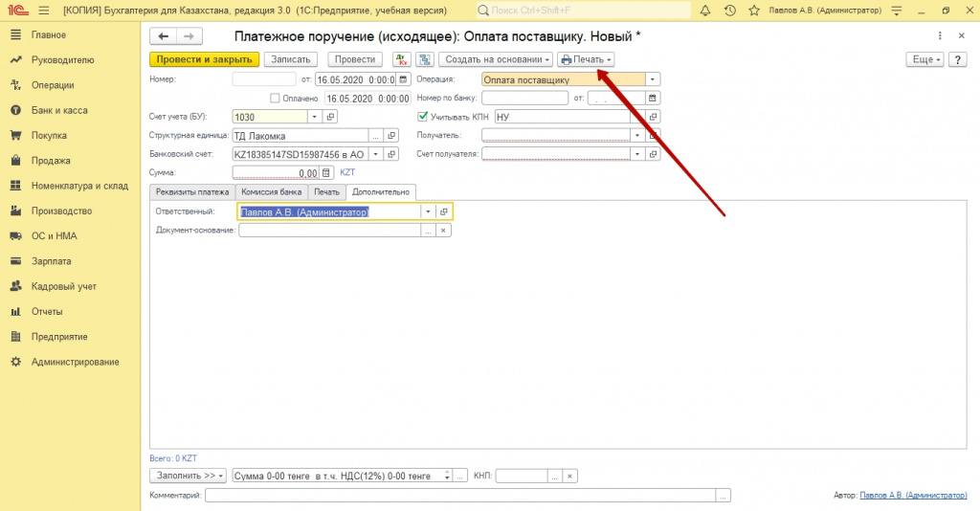980x511 pixels.
Task: Adjust НДС sum text spinner arrows
Action: 447,476
